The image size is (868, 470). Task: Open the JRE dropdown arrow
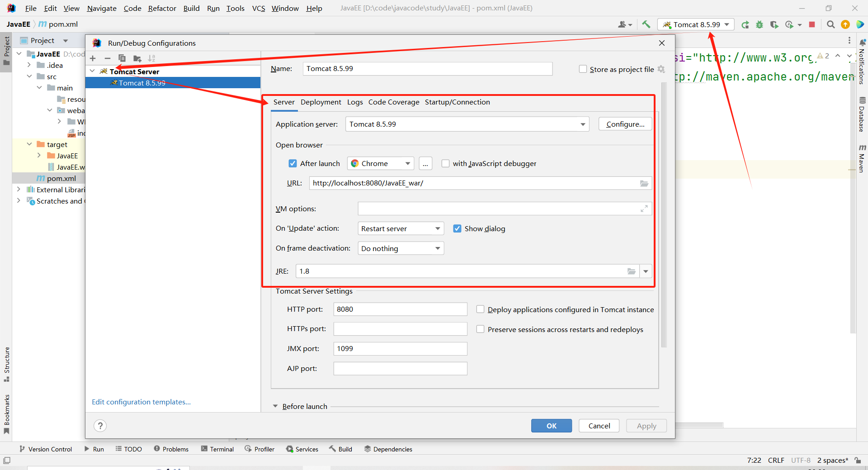(x=646, y=271)
